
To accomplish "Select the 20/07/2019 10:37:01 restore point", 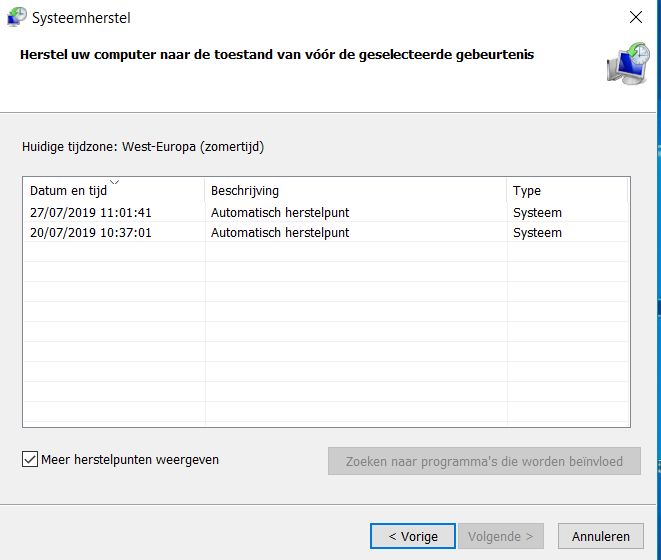I will (x=90, y=233).
